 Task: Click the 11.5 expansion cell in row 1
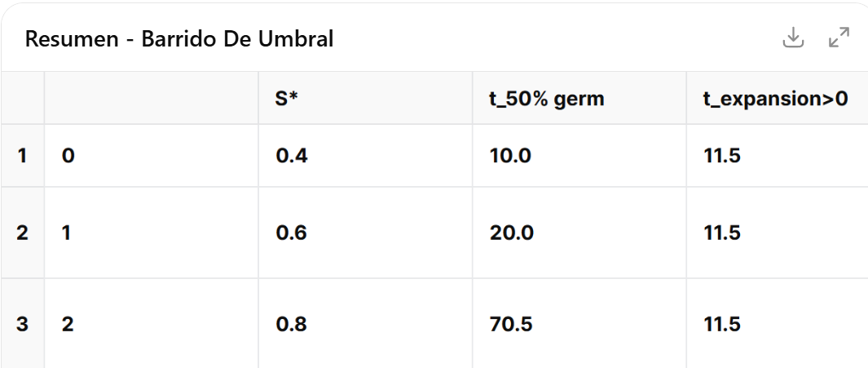pyautogui.click(x=722, y=155)
